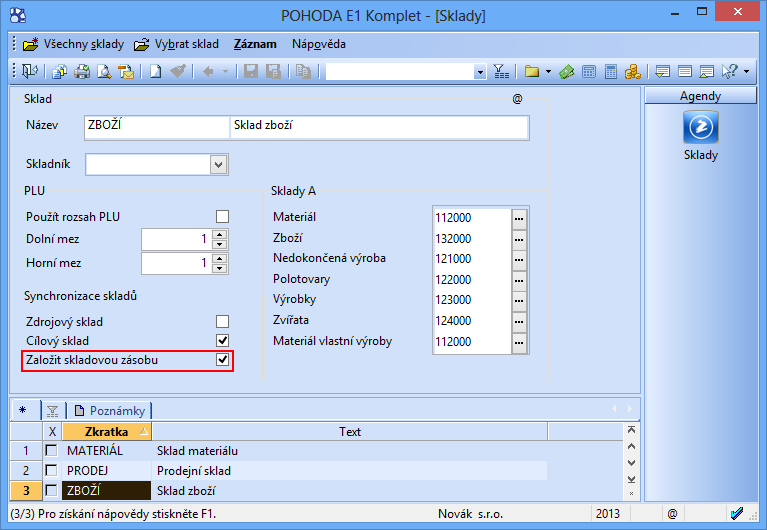Click the Agendy panel header button
The width and height of the screenshot is (767, 530).
700,96
